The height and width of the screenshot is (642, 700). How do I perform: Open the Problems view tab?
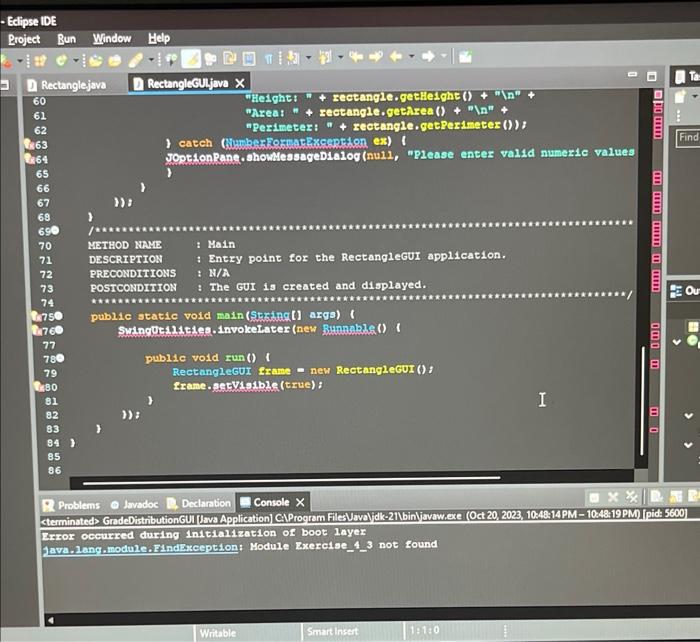(71, 505)
